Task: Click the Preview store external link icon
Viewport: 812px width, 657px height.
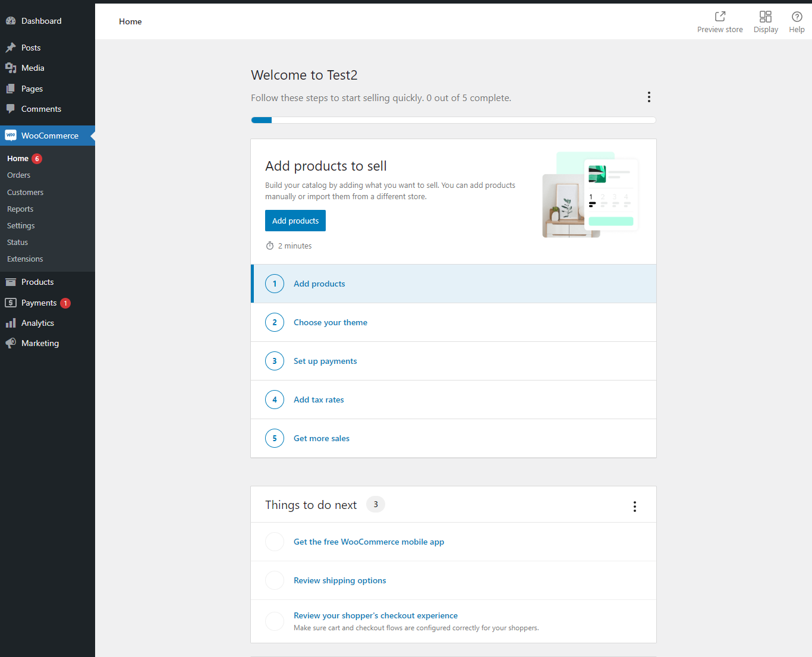Action: coord(720,16)
